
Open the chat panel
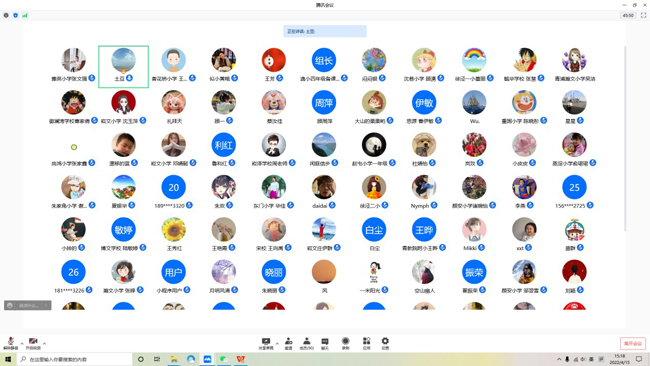[x=325, y=343]
